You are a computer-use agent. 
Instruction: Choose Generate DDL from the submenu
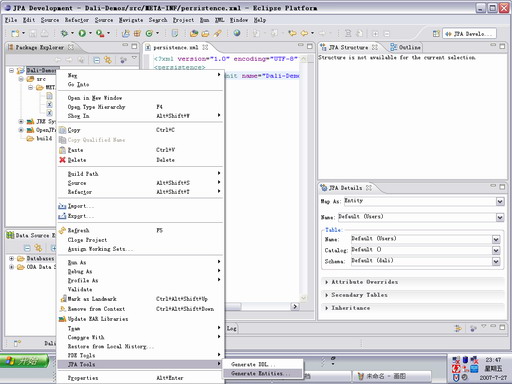263,365
